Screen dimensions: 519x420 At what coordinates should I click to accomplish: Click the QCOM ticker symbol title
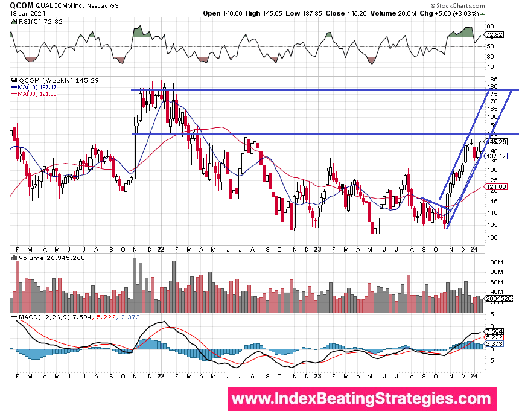pos(22,5)
